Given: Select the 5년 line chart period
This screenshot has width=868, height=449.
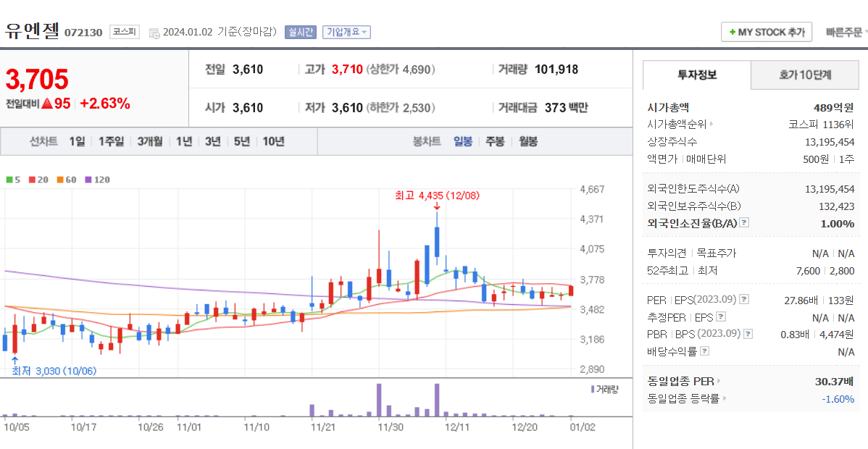Looking at the screenshot, I should (241, 141).
